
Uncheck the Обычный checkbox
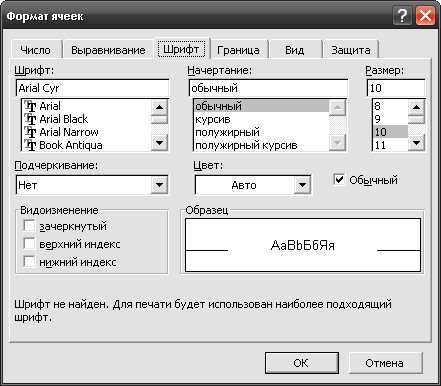339,180
